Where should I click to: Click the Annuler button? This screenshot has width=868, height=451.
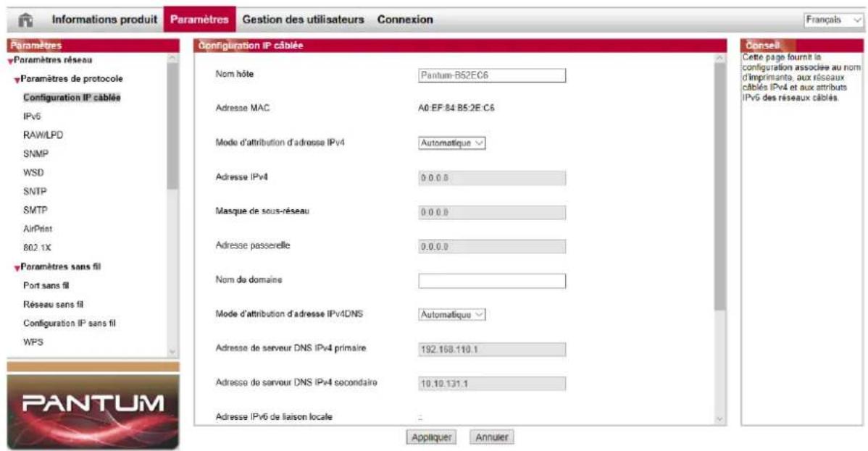tap(491, 437)
